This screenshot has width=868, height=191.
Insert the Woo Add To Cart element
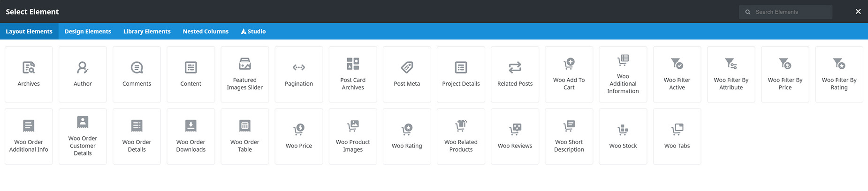click(569, 74)
